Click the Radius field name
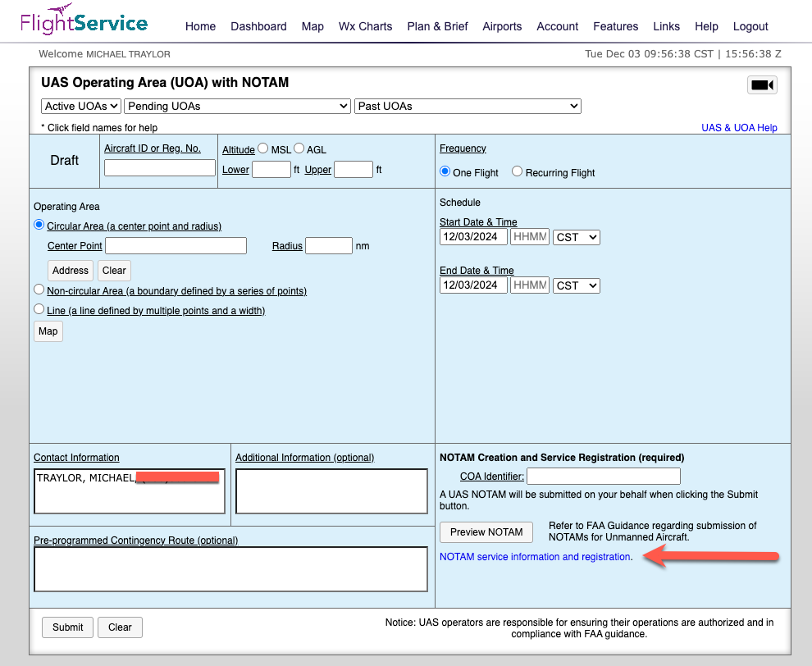This screenshot has width=812, height=666. (287, 246)
